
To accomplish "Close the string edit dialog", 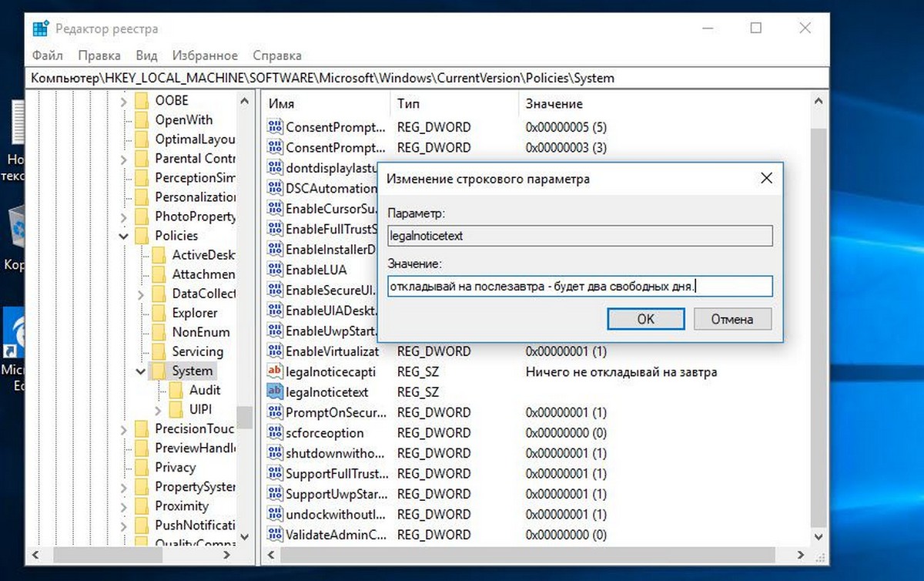I will [766, 179].
